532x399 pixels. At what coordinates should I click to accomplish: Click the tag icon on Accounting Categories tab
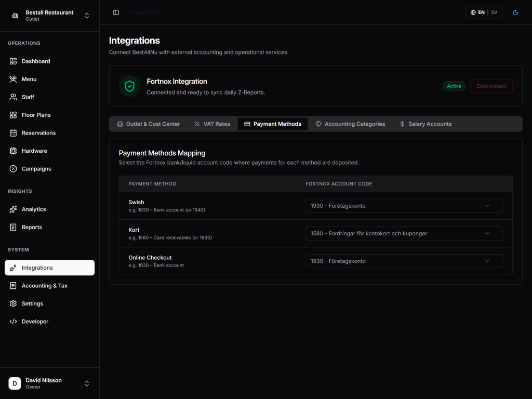coord(318,124)
